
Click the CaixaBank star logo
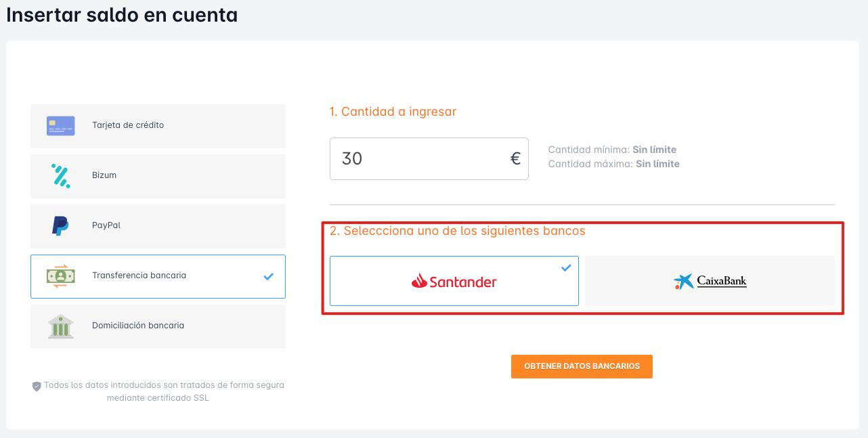point(684,282)
